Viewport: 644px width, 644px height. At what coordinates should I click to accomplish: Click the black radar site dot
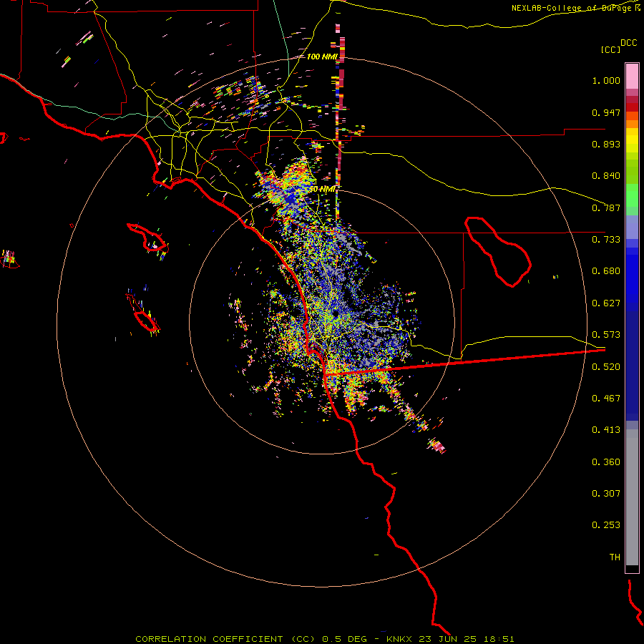pos(335,314)
